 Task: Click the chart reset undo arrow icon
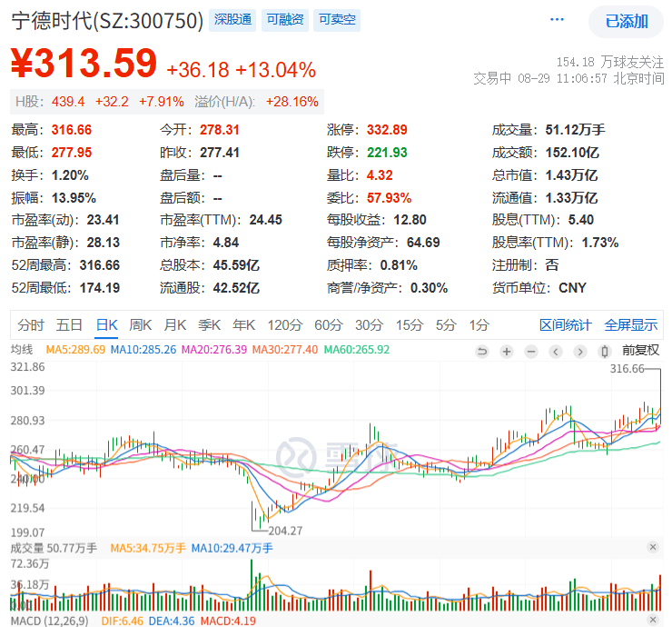pyautogui.click(x=482, y=352)
